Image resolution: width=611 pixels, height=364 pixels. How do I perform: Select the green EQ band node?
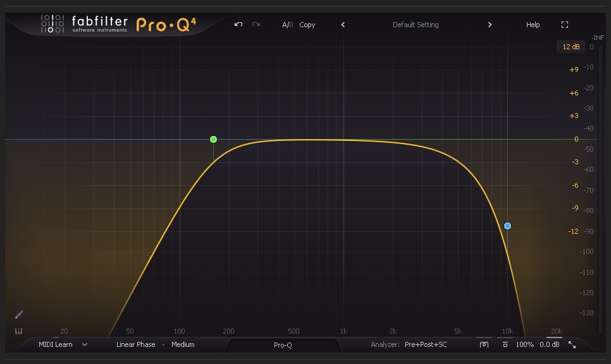point(213,140)
